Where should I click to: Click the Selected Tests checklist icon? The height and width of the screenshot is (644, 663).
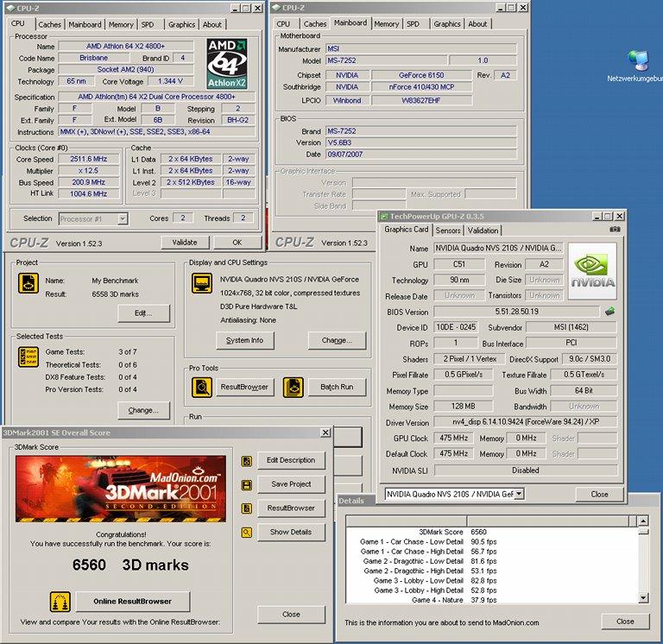tap(28, 357)
